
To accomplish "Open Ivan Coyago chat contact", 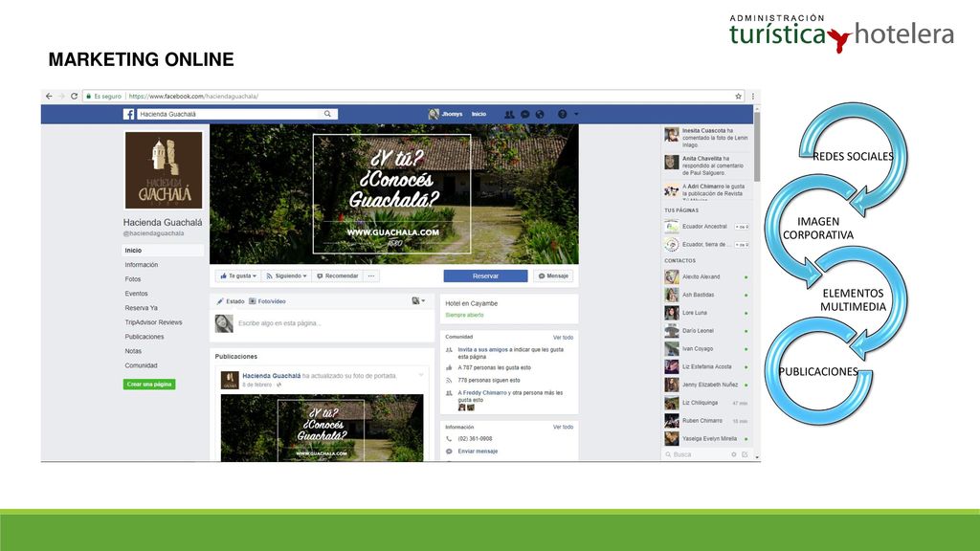I will (x=706, y=349).
